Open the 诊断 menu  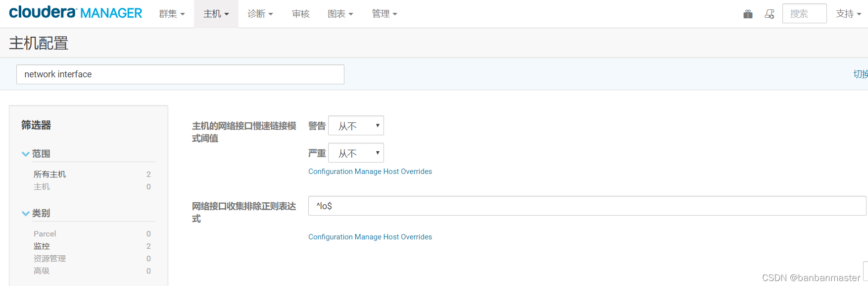coord(260,14)
